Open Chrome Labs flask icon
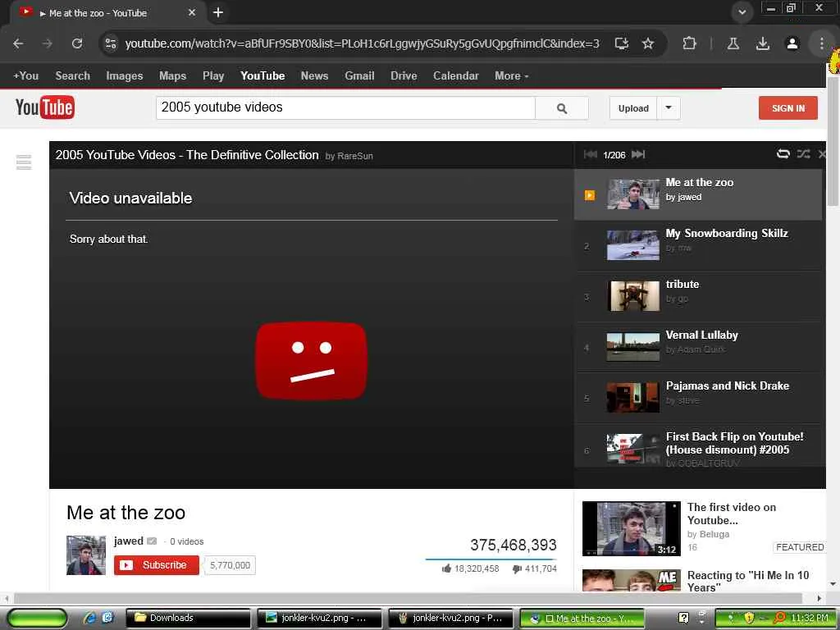 (733, 43)
